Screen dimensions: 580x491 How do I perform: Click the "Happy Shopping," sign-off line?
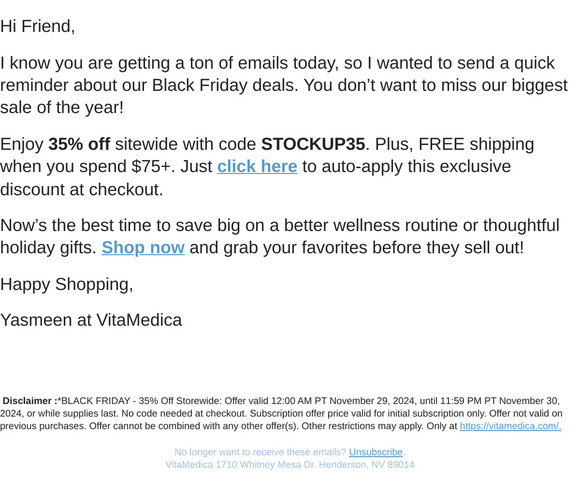tap(67, 284)
